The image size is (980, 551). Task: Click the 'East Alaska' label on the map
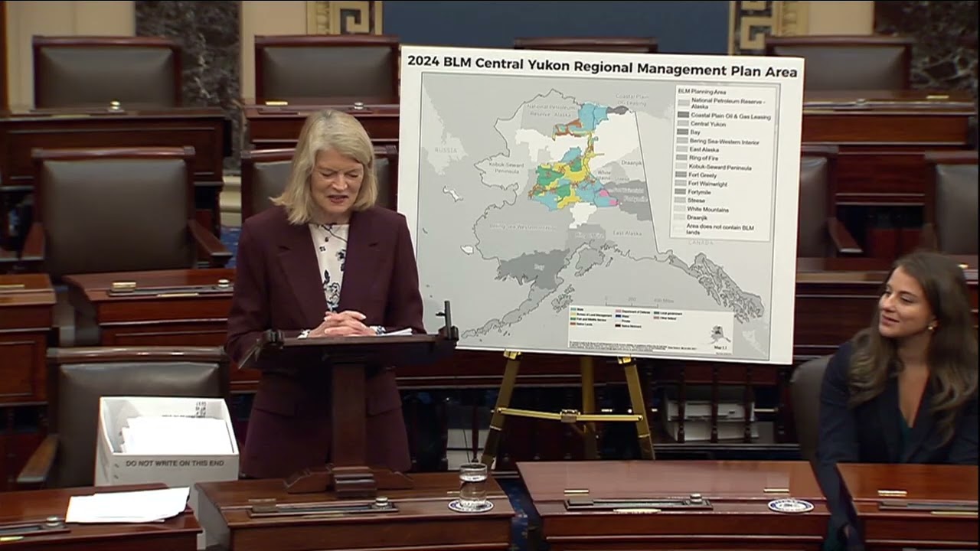[628, 232]
